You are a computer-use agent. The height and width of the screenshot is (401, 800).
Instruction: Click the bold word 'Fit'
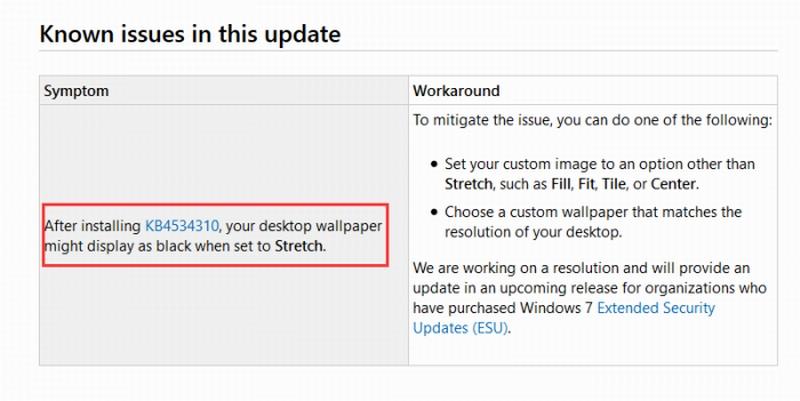pyautogui.click(x=587, y=184)
